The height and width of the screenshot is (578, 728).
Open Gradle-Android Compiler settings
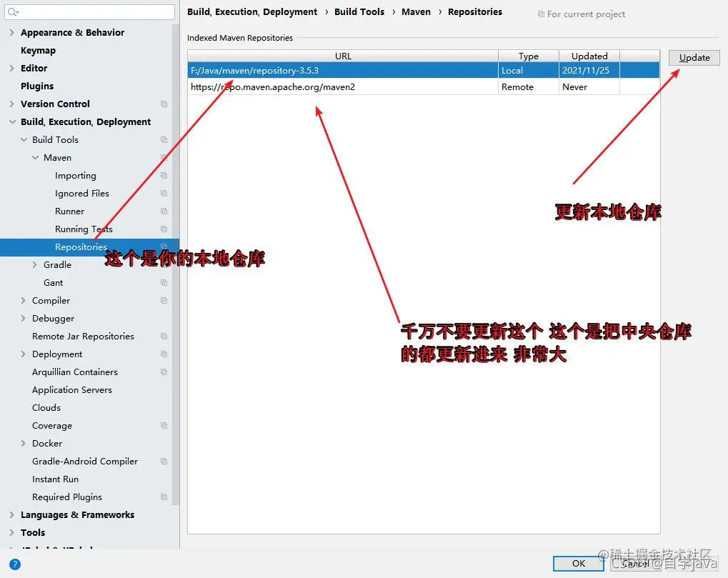(x=85, y=462)
